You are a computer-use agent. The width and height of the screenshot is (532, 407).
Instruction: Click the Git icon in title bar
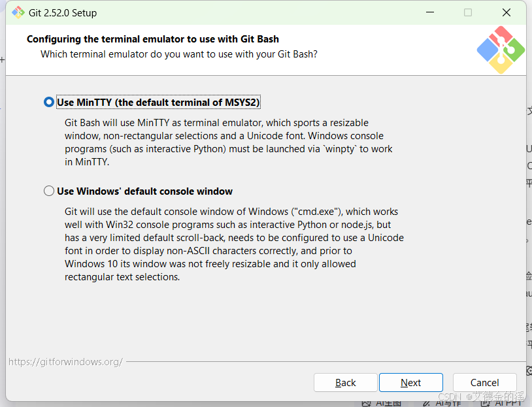[x=18, y=12]
